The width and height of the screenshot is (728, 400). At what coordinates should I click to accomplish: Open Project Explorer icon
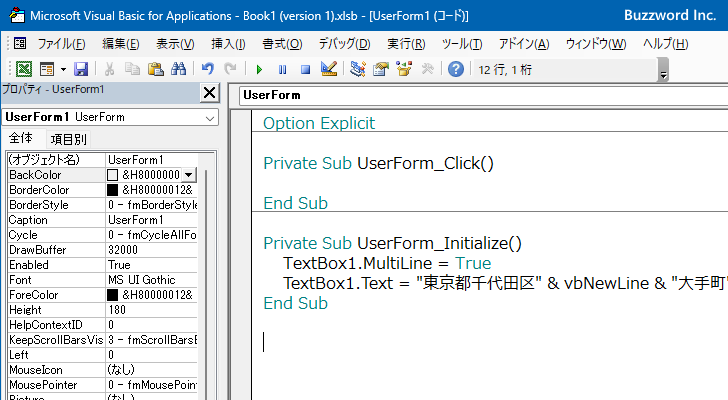[x=358, y=69]
